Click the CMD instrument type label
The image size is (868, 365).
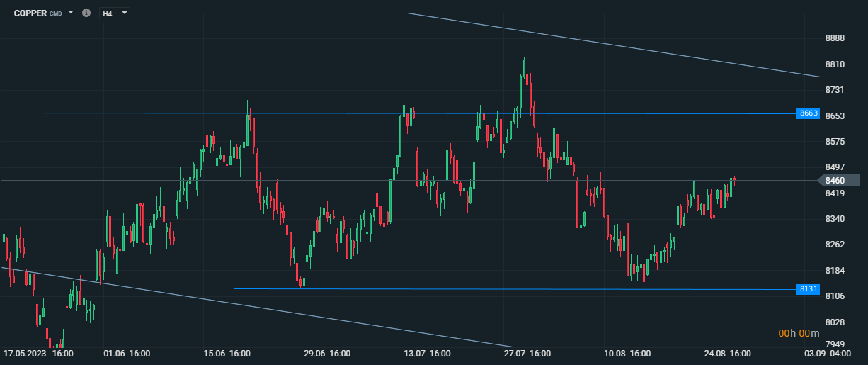pyautogui.click(x=56, y=14)
